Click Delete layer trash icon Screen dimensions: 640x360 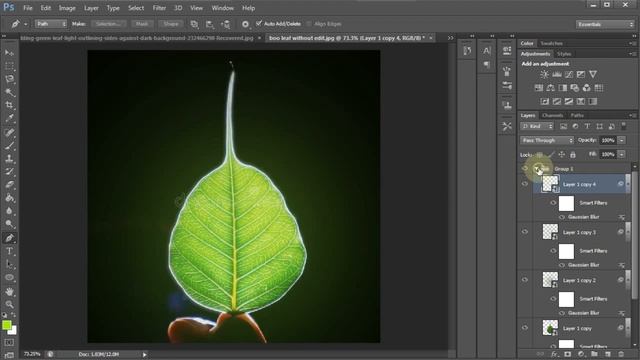[x=621, y=354]
